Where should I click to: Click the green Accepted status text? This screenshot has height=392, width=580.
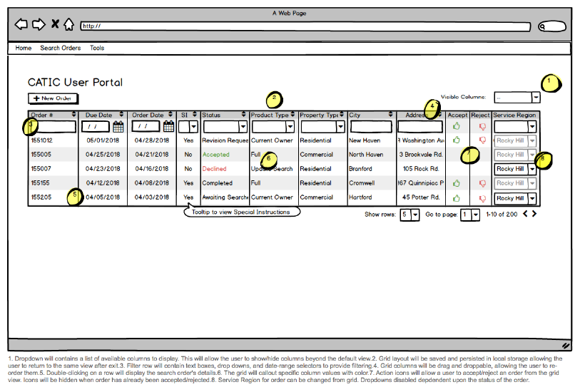pyautogui.click(x=215, y=155)
